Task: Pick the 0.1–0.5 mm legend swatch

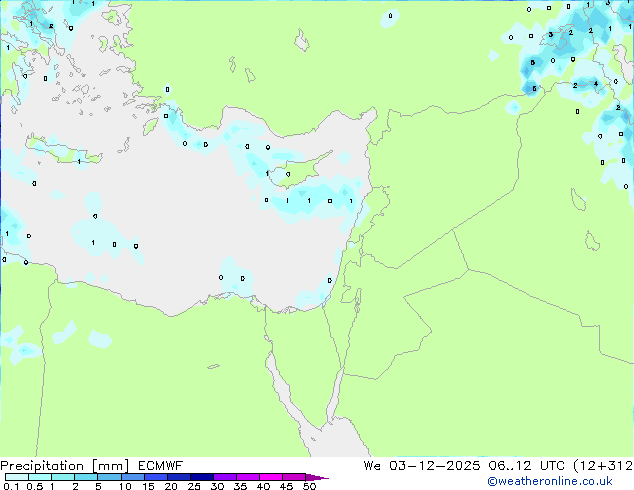Action: click(x=17, y=477)
